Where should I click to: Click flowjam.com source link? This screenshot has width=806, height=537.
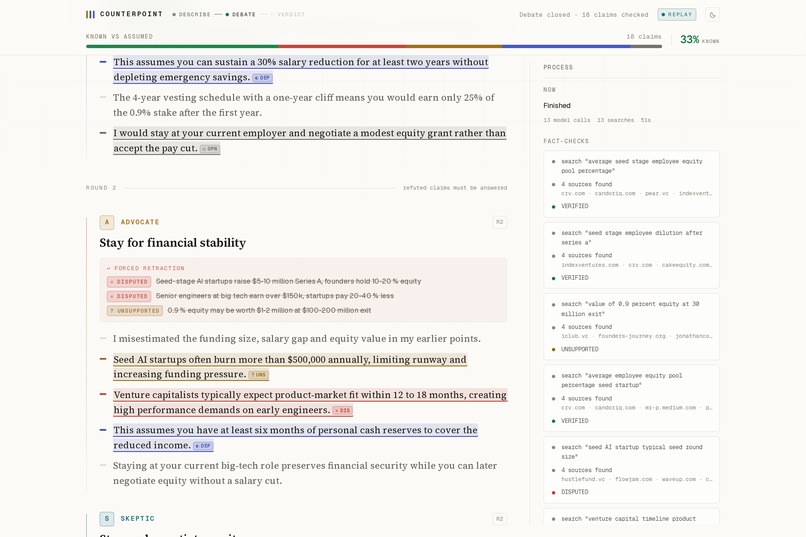coord(633,479)
